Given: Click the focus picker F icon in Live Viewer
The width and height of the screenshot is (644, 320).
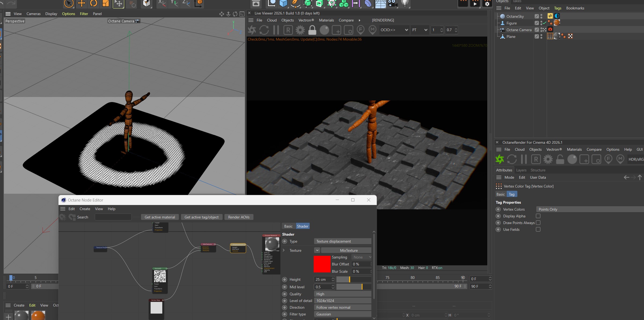Looking at the screenshot, I should point(360,30).
